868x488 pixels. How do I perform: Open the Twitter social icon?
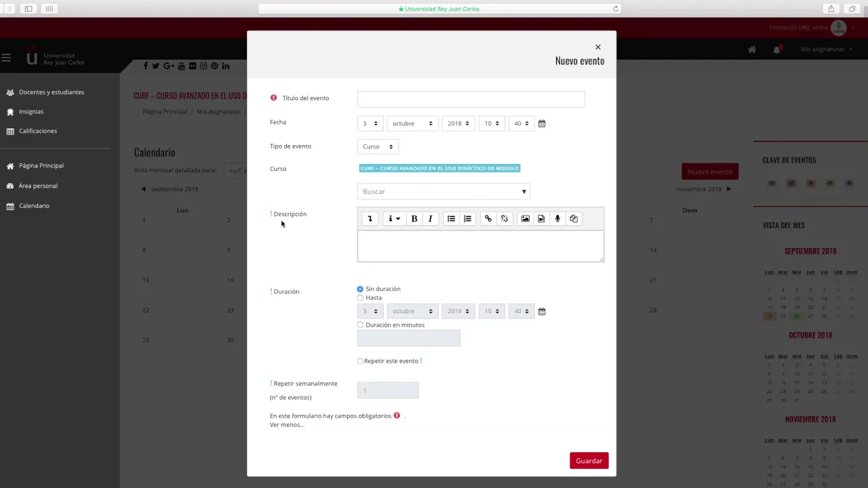click(156, 66)
